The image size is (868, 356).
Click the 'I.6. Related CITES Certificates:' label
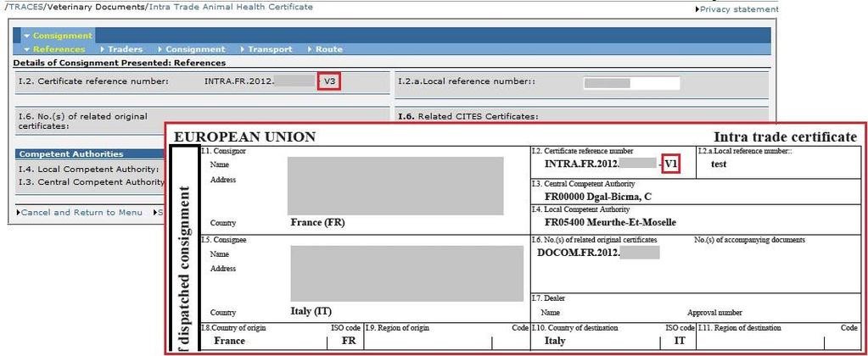tap(468, 117)
